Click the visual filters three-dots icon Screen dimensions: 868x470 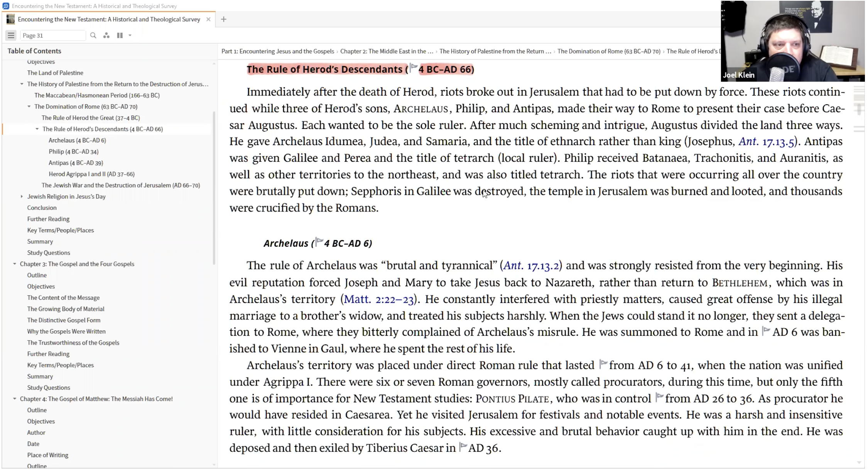(106, 36)
